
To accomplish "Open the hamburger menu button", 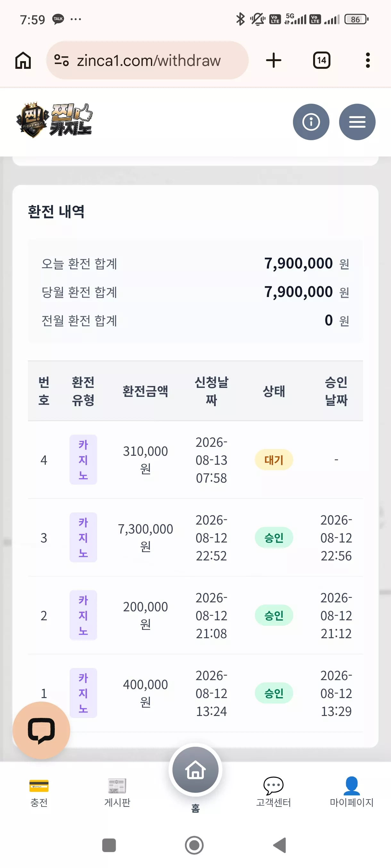I will coord(357,122).
